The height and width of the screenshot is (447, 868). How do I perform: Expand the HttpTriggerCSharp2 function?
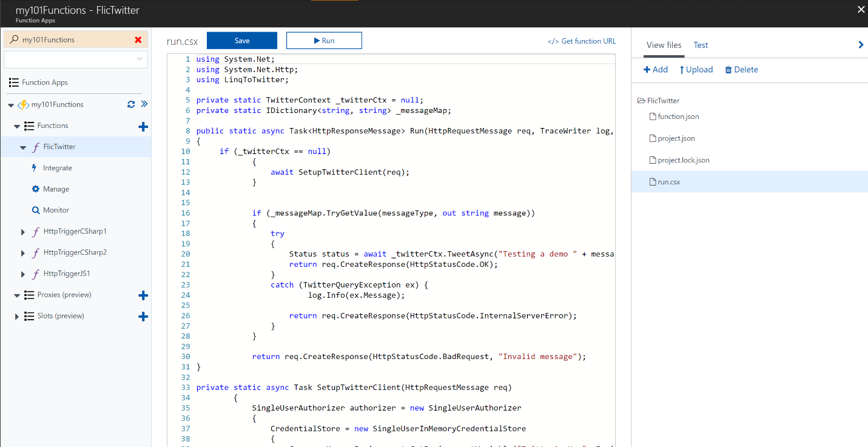click(x=23, y=253)
